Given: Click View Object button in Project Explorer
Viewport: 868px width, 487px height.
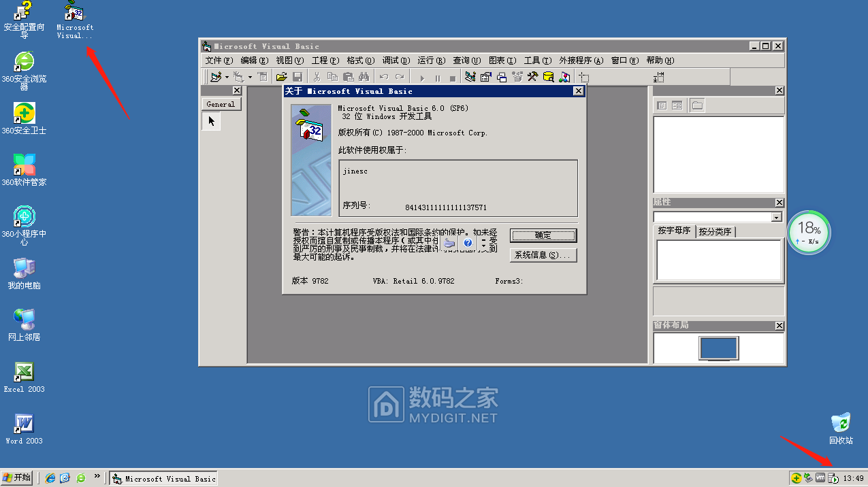Looking at the screenshot, I should pos(677,105).
